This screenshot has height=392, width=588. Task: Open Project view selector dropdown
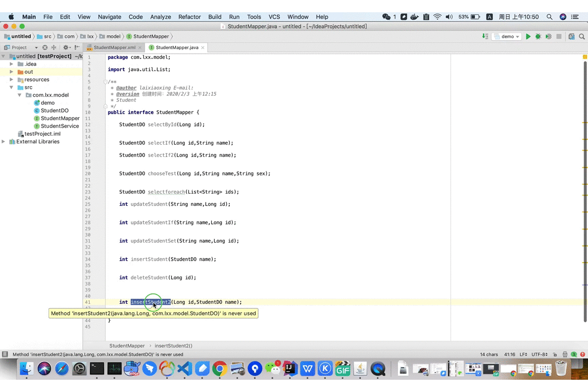tap(21, 48)
